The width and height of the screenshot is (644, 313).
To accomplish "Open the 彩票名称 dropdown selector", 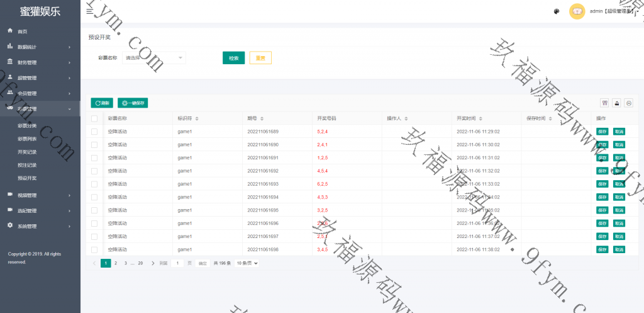I will 154,58.
